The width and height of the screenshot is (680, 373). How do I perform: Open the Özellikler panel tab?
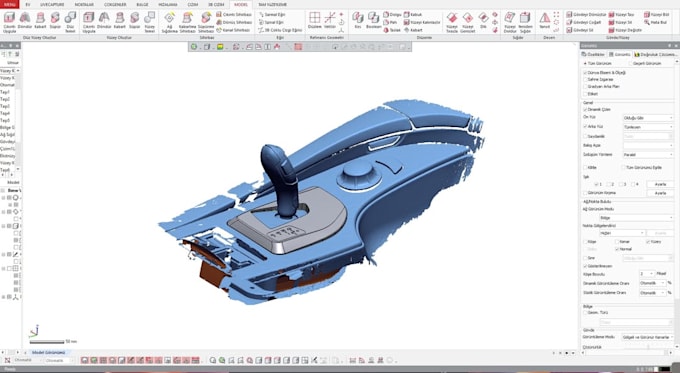click(593, 55)
